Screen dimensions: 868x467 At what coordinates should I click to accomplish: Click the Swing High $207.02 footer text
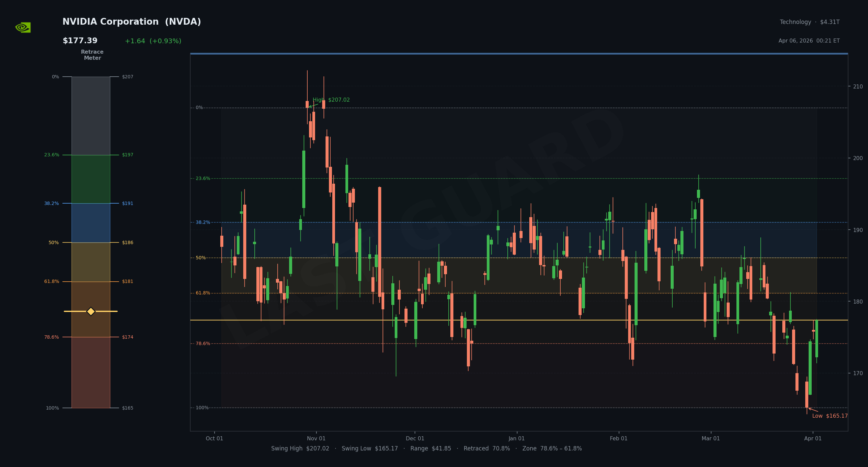(300, 449)
